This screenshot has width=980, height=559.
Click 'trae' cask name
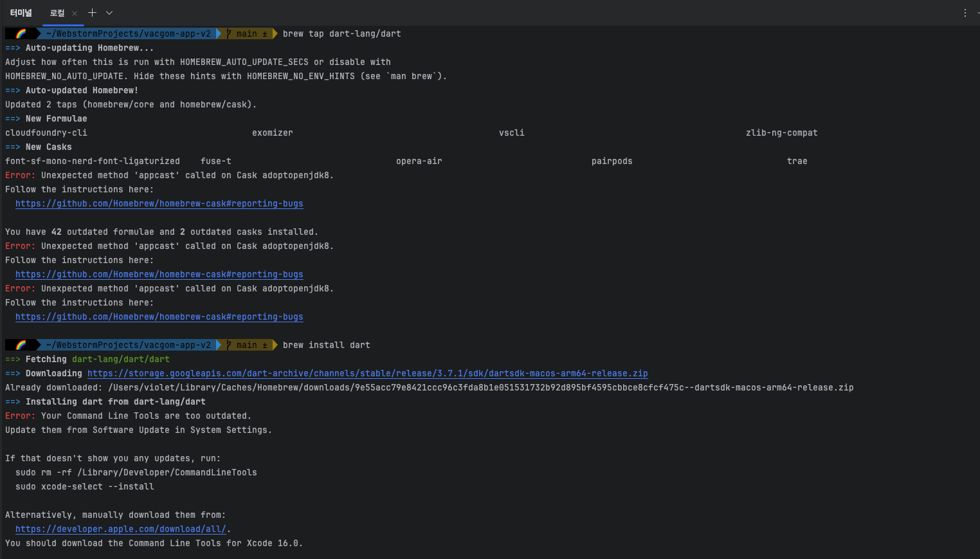797,161
